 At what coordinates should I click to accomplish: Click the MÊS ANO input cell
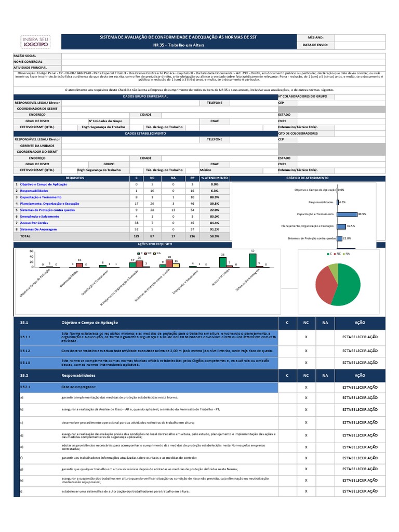pos(360,37)
